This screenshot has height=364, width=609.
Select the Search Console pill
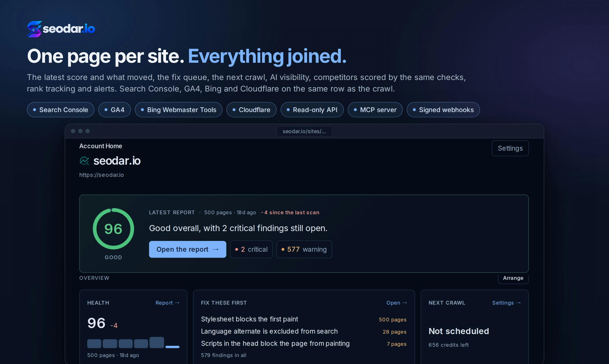coord(61,110)
